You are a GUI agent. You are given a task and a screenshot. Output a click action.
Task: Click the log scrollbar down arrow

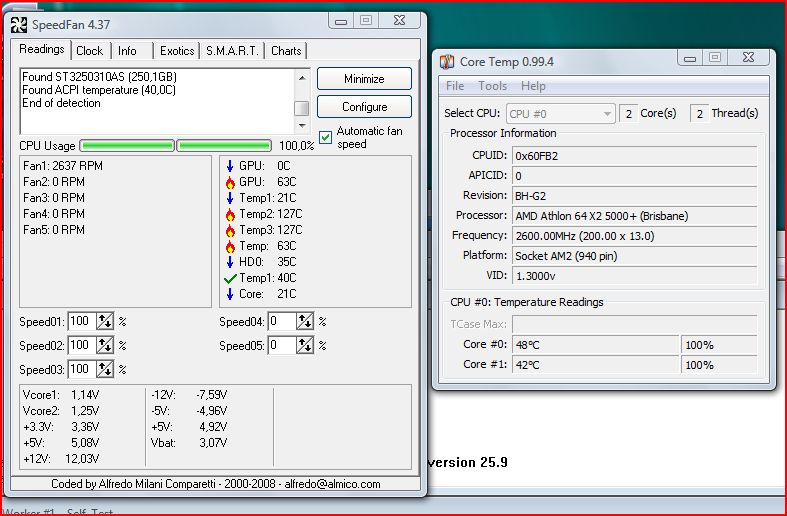coord(302,125)
